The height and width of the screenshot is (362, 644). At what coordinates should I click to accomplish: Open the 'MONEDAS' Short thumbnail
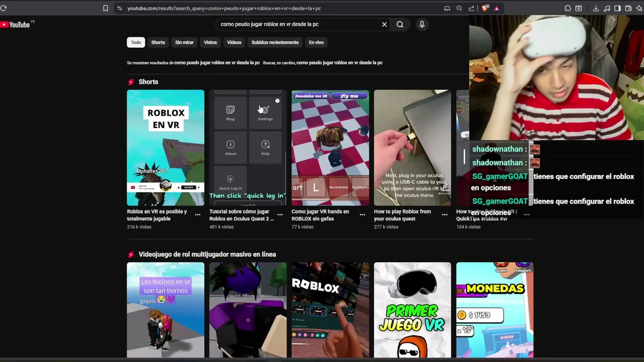click(495, 310)
